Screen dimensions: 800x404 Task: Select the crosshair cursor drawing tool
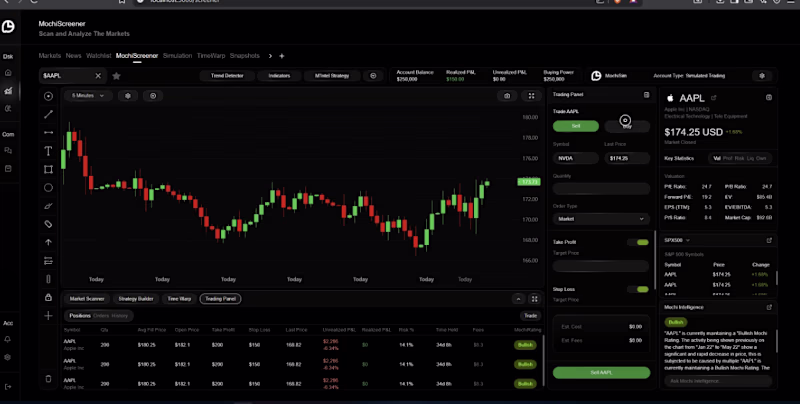point(48,96)
